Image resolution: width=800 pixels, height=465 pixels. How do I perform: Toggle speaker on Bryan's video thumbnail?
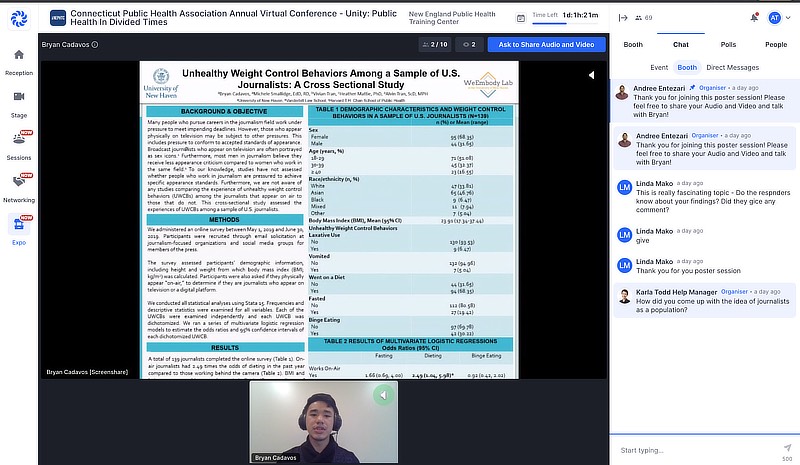coord(382,396)
